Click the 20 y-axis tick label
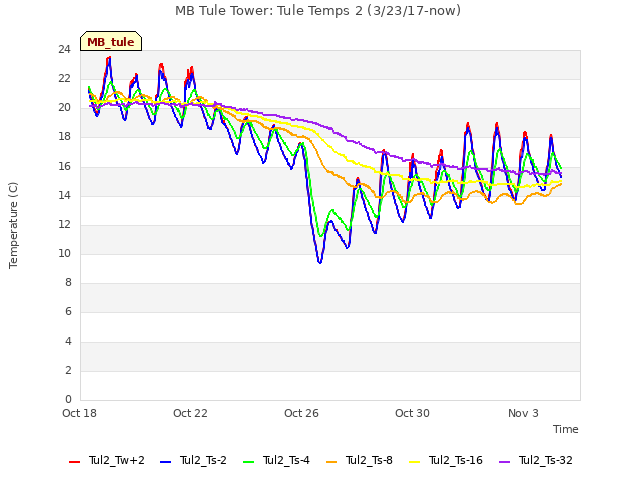 pos(64,108)
